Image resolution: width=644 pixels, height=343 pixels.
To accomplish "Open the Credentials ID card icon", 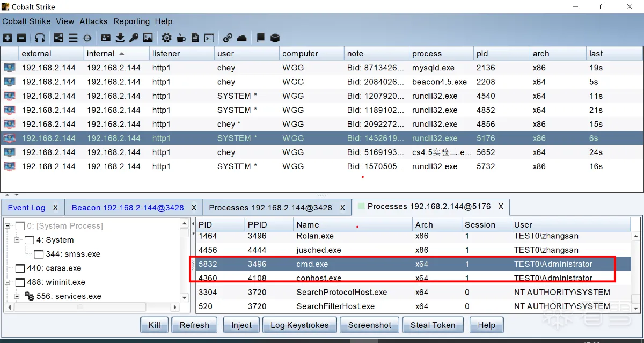I will click(x=106, y=38).
